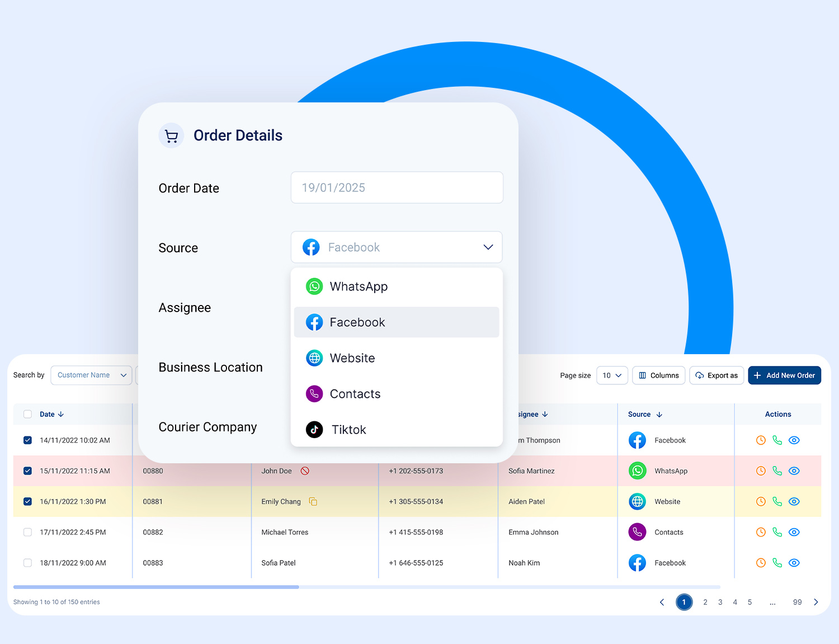The height and width of the screenshot is (644, 839).
Task: Sort the Source column with its arrow
Action: (659, 415)
